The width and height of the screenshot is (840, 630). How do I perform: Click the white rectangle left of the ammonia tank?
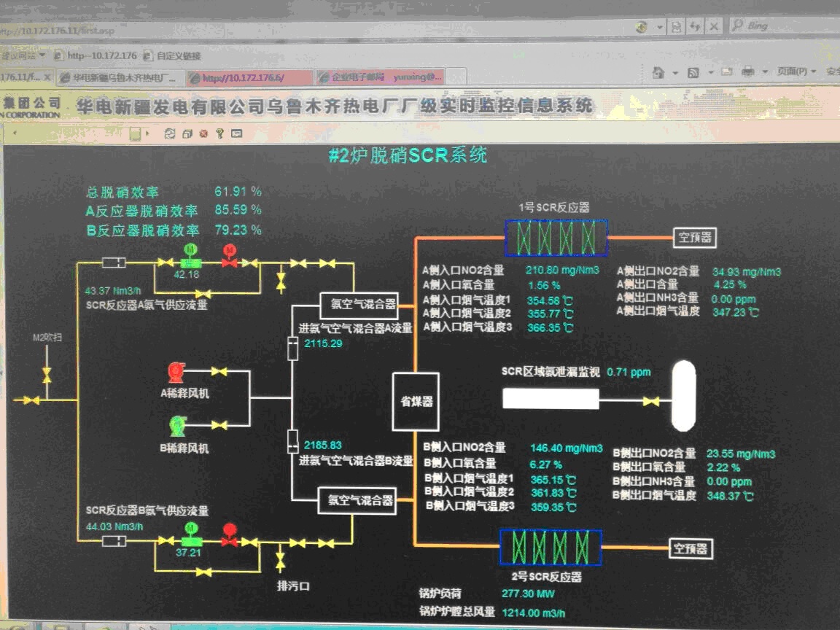pos(551,399)
